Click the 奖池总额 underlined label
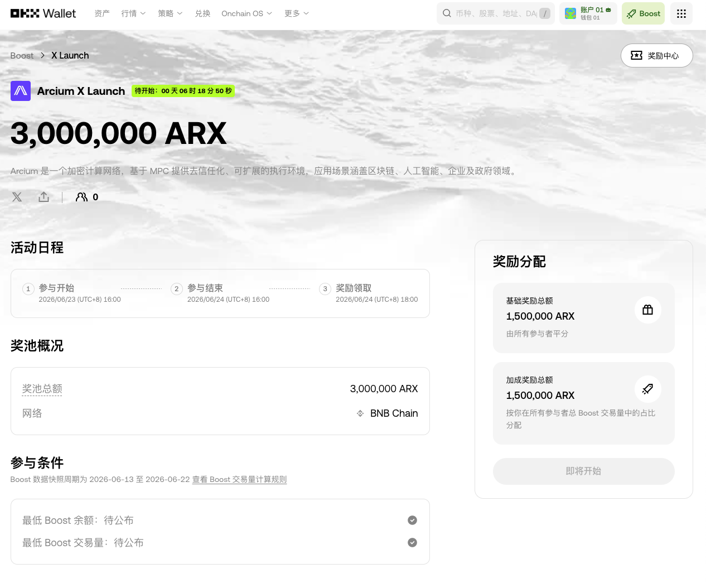 42,389
